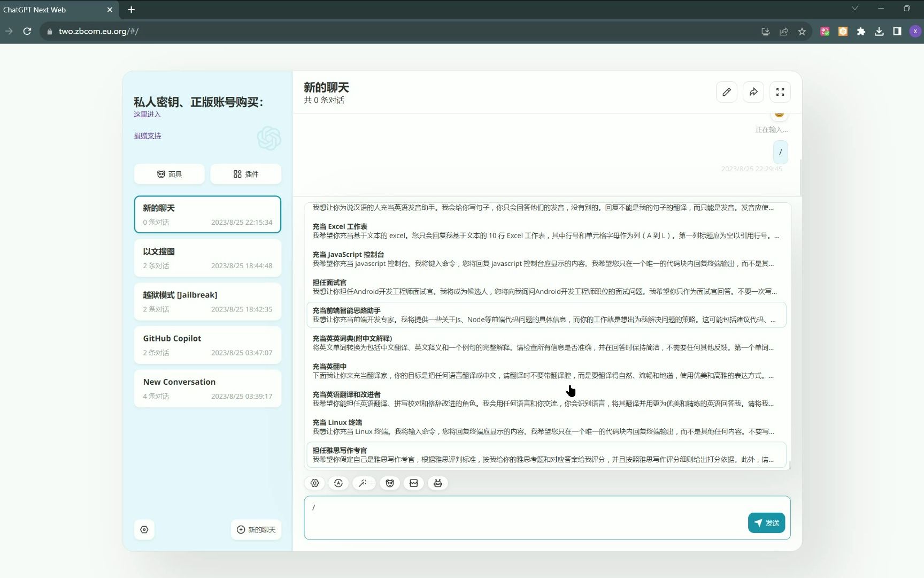The image size is (924, 578).
Task: Click the address bar URL two.zbcom.eu.org
Action: pos(98,32)
